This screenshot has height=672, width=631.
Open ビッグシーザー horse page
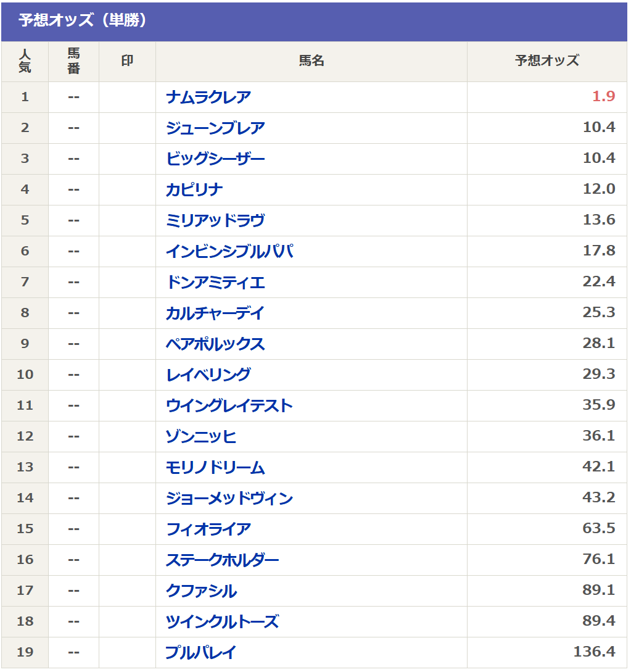(215, 159)
